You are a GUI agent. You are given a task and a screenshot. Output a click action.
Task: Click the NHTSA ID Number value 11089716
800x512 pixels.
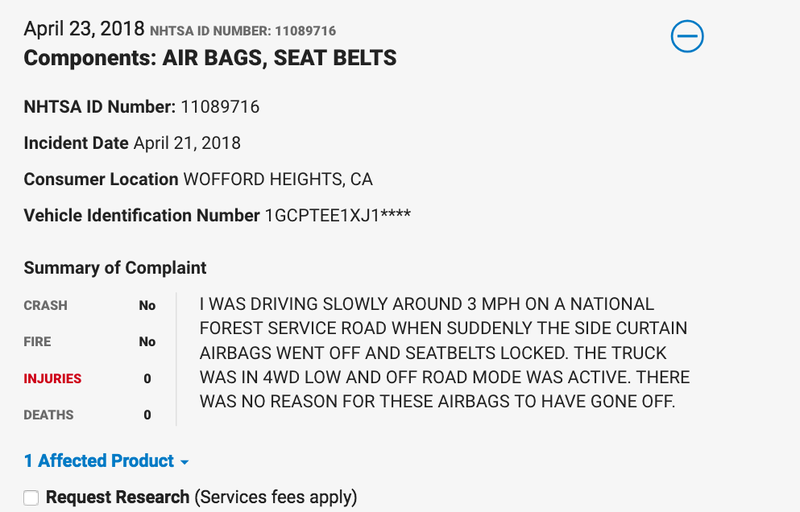220,107
